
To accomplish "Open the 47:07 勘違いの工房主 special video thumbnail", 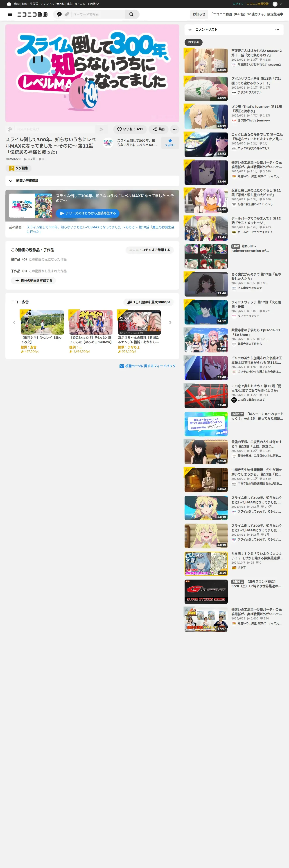I will coord(206,620).
